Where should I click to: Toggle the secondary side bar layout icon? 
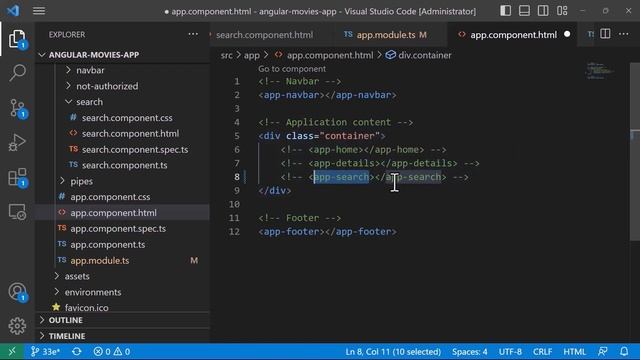[543, 11]
